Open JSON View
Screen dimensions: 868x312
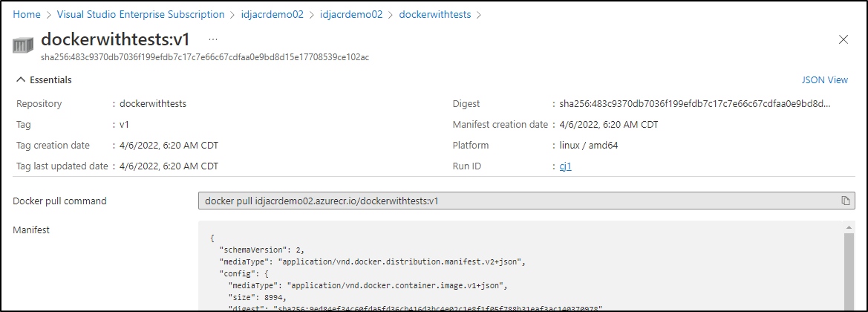tap(824, 79)
